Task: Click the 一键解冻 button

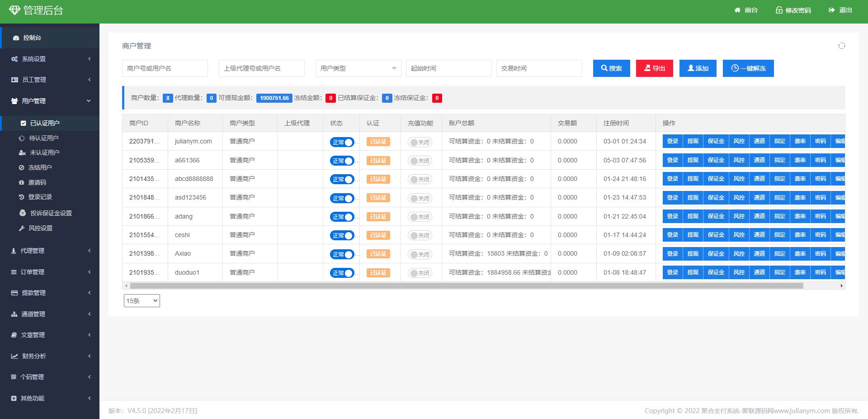Action: pos(748,68)
